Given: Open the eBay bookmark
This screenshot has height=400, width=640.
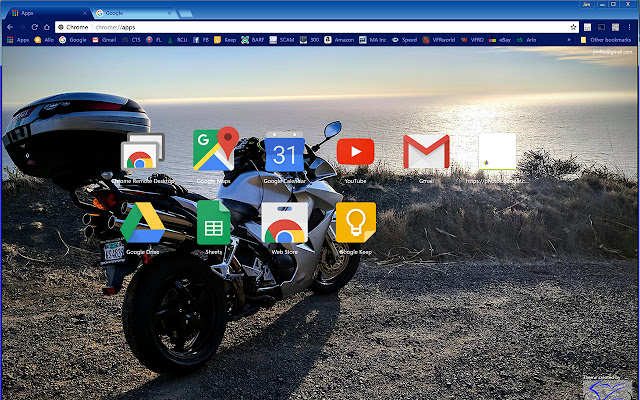Looking at the screenshot, I should click(500, 40).
